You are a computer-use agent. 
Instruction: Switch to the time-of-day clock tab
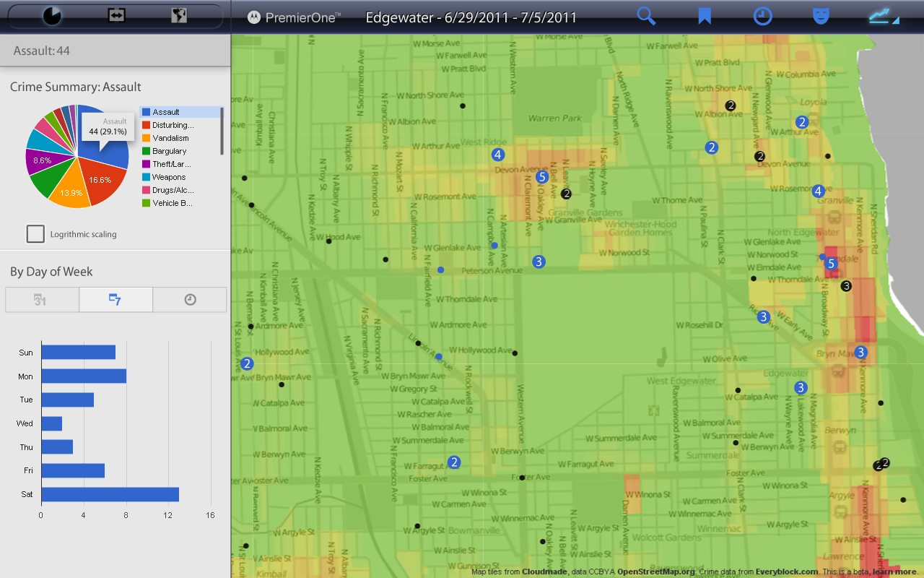190,299
